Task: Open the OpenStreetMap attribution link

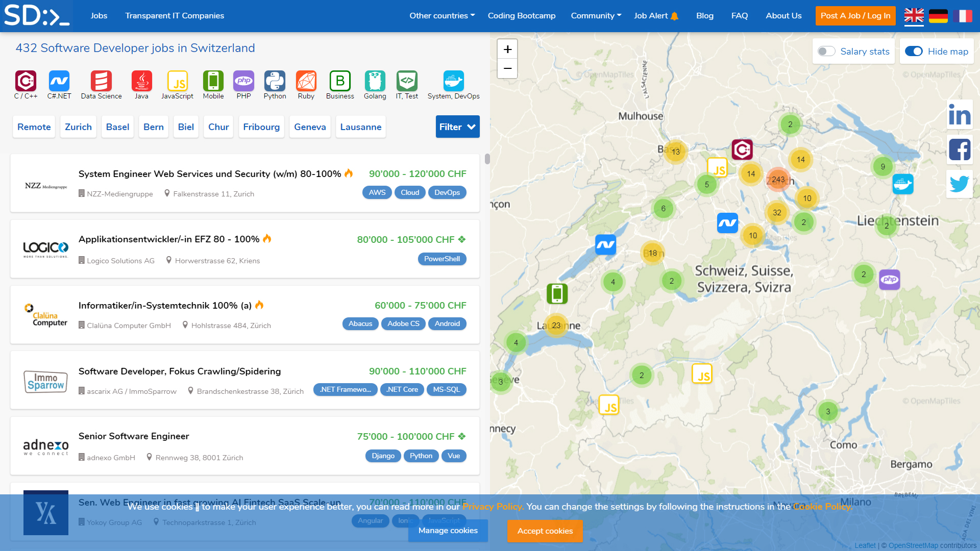Action: pos(913,545)
